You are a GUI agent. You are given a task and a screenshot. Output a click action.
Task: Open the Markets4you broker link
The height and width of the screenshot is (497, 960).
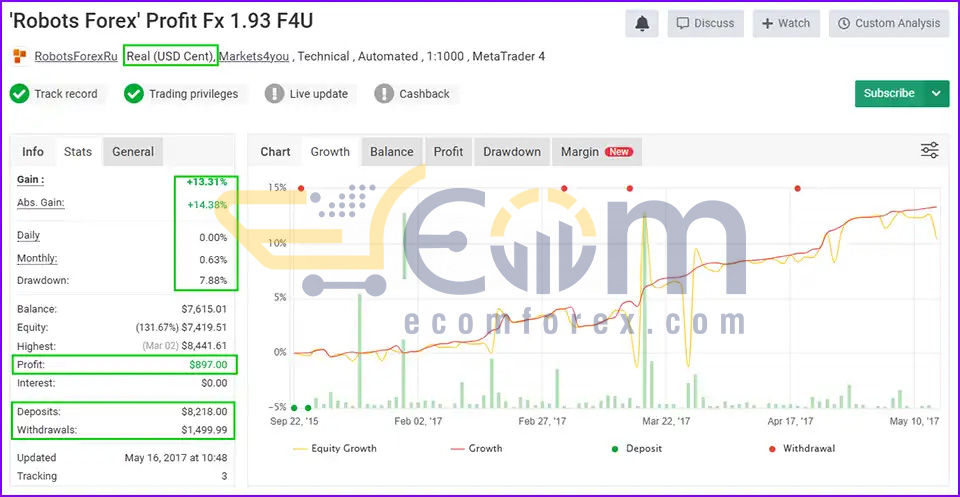coord(254,56)
